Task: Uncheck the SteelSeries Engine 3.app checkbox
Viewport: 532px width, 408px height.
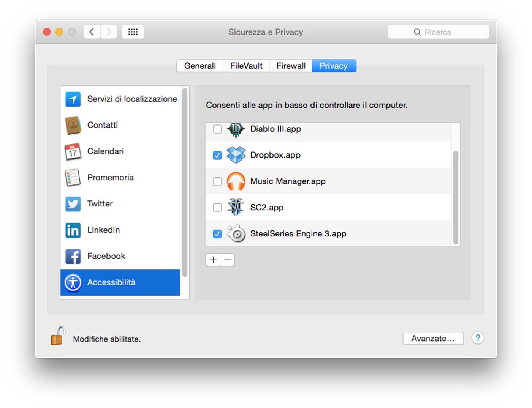Action: 217,234
